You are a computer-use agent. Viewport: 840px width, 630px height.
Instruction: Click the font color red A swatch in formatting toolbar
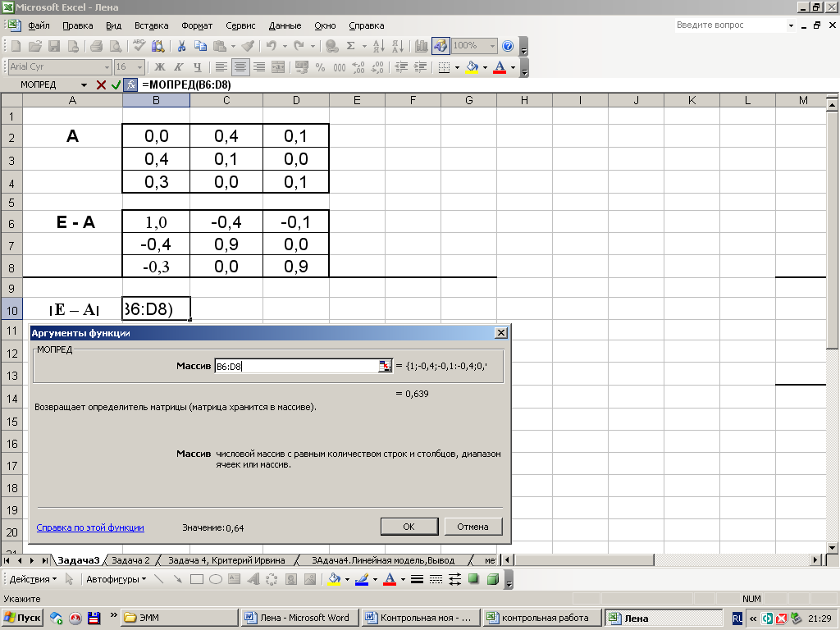pos(499,67)
